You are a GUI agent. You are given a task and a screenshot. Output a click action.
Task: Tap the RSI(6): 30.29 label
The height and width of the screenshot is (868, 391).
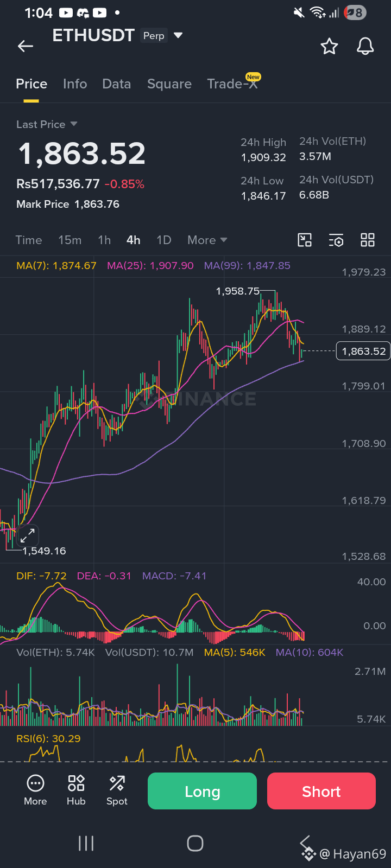click(48, 739)
